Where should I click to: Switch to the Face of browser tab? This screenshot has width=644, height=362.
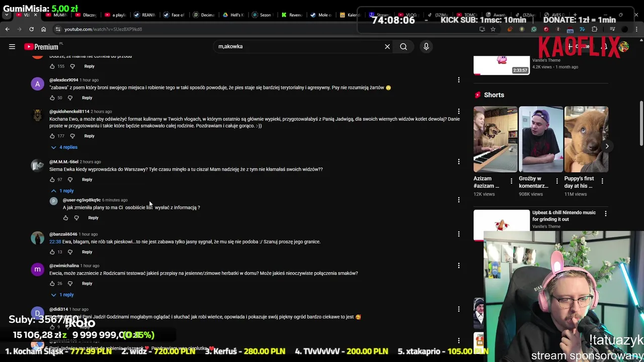(x=174, y=15)
